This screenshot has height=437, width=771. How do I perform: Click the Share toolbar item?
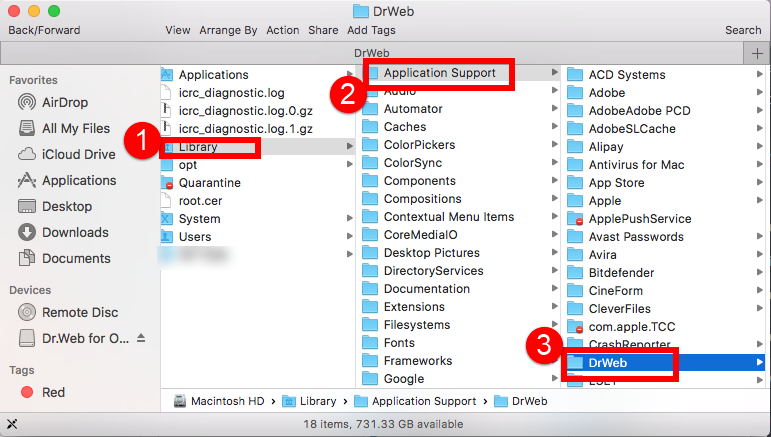[x=323, y=30]
